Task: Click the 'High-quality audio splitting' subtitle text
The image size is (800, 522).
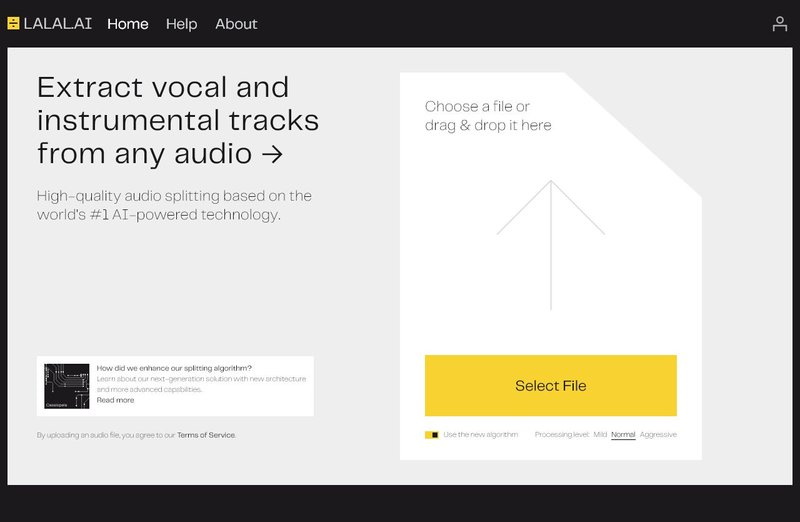Action: pos(174,205)
